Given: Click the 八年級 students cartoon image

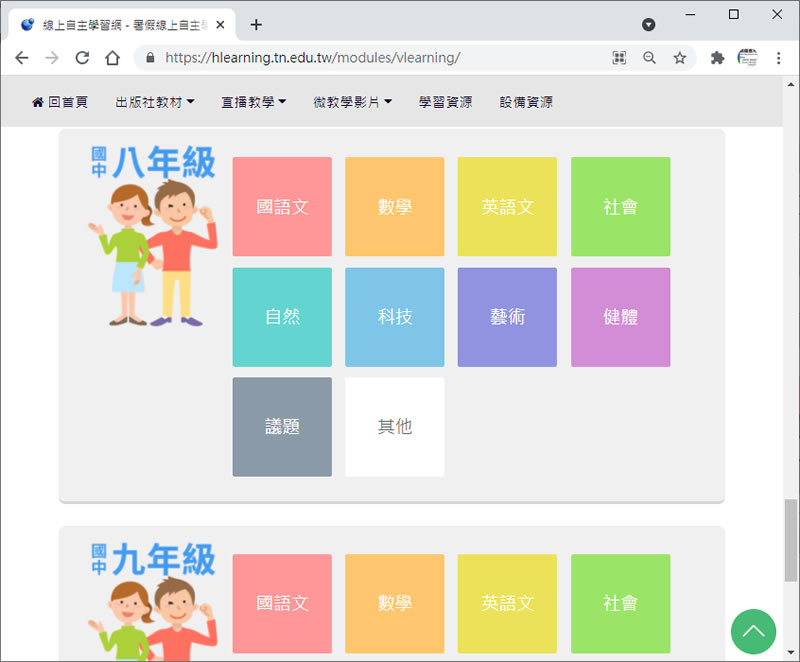Looking at the screenshot, I should (x=153, y=253).
